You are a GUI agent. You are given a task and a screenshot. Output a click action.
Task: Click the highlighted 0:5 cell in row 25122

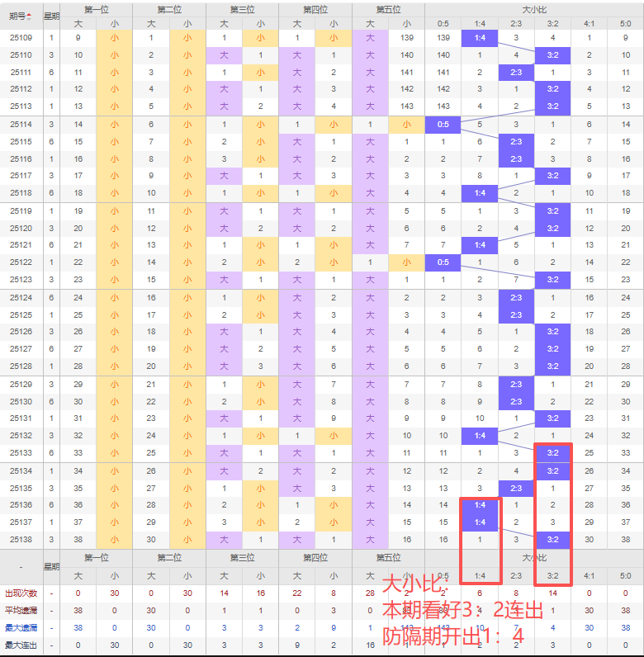(x=443, y=262)
